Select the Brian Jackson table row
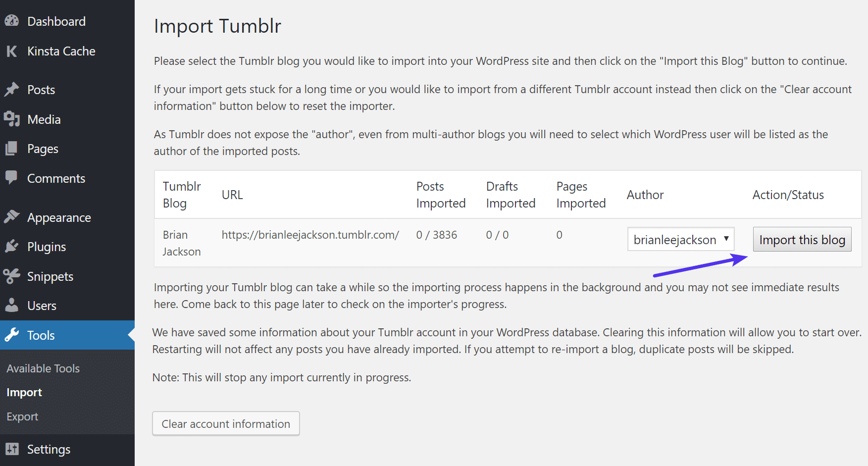 pyautogui.click(x=181, y=243)
